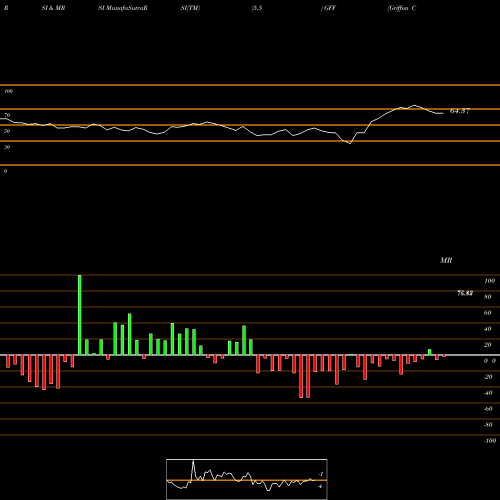
Task: Click the '(Griffon C' company name text
Action: point(402,8)
